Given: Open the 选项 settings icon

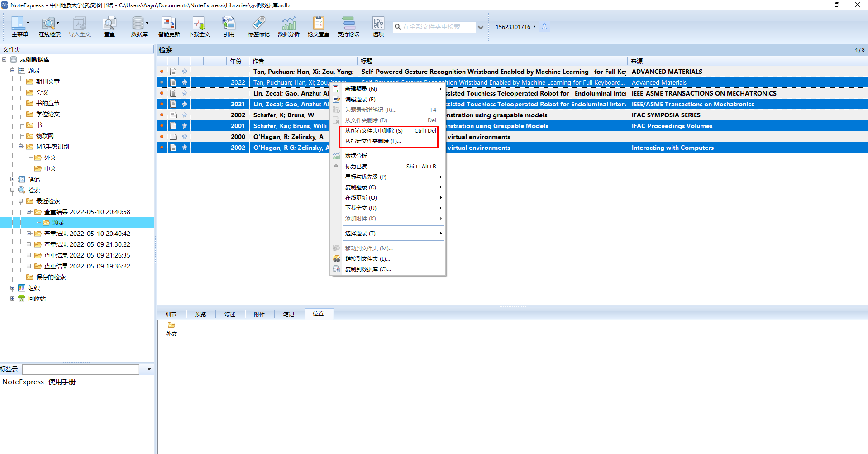Looking at the screenshot, I should [378, 26].
